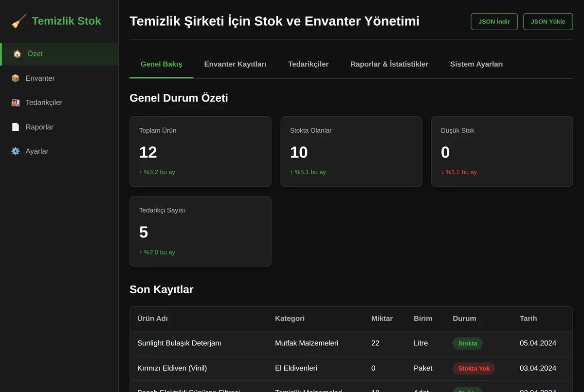Click the Temizlik Stok brand title
The image size is (584, 392).
pos(66,21)
